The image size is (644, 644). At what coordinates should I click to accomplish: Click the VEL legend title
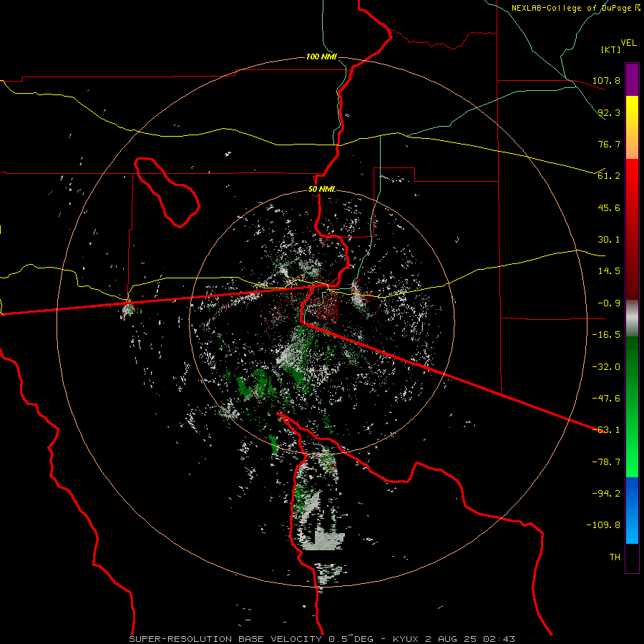click(x=628, y=43)
